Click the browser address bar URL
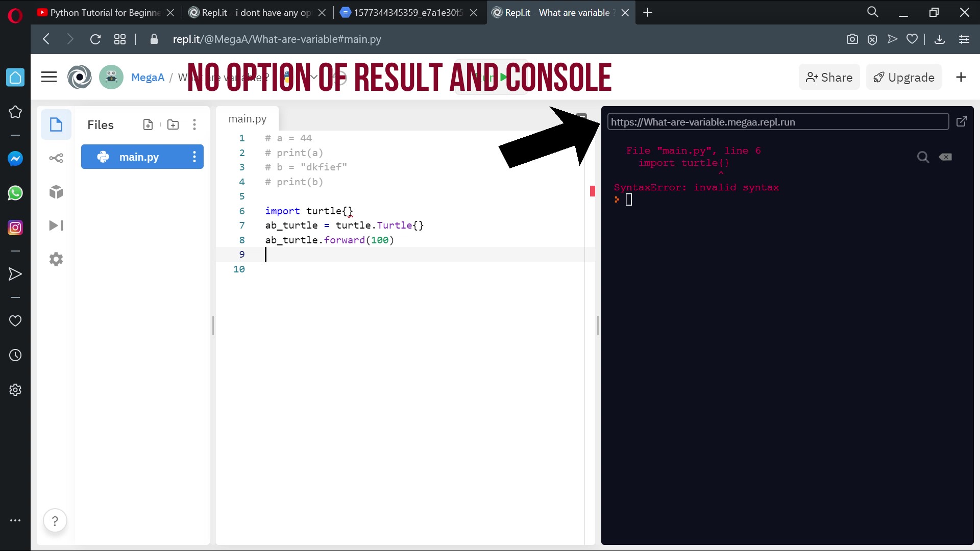The image size is (980, 551). click(277, 39)
